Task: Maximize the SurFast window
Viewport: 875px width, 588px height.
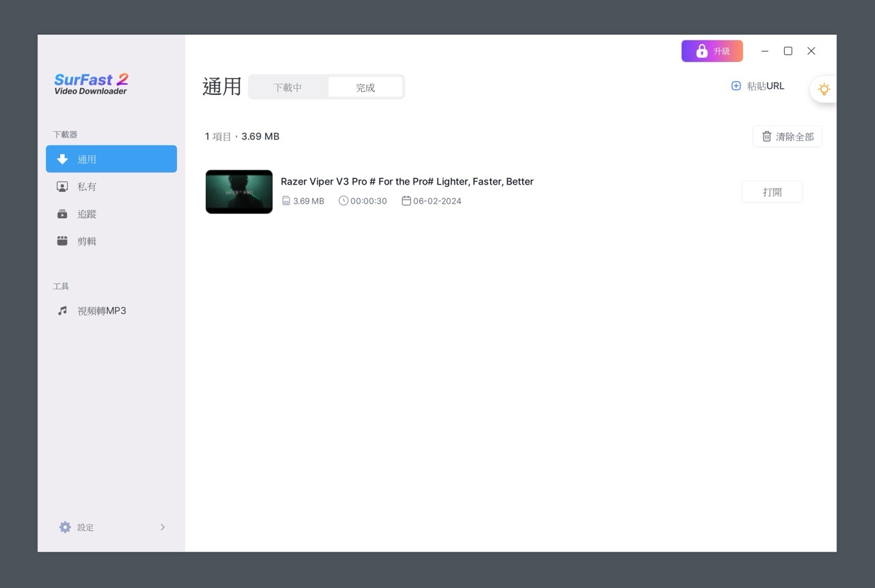Action: (x=788, y=51)
